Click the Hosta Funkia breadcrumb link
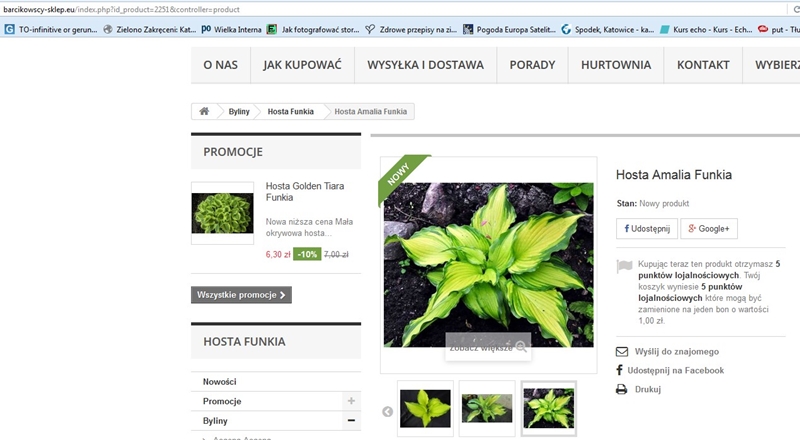Screen dimensions: 800x440 (290, 112)
